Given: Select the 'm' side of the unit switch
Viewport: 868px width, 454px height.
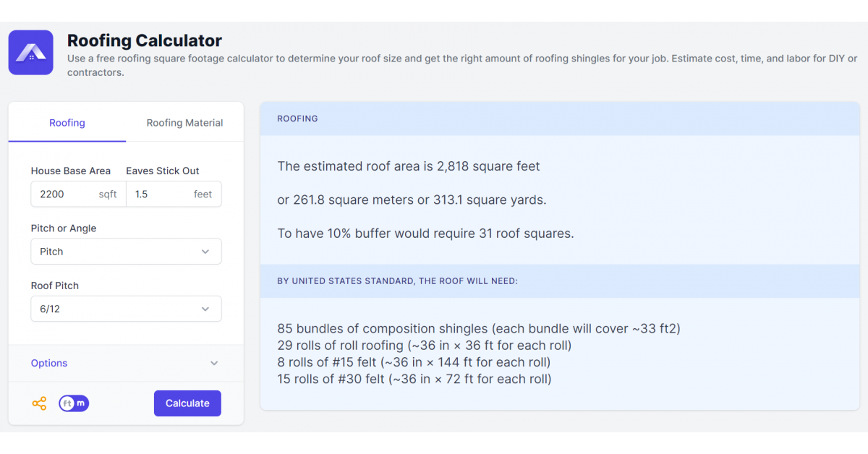Looking at the screenshot, I should (81, 403).
